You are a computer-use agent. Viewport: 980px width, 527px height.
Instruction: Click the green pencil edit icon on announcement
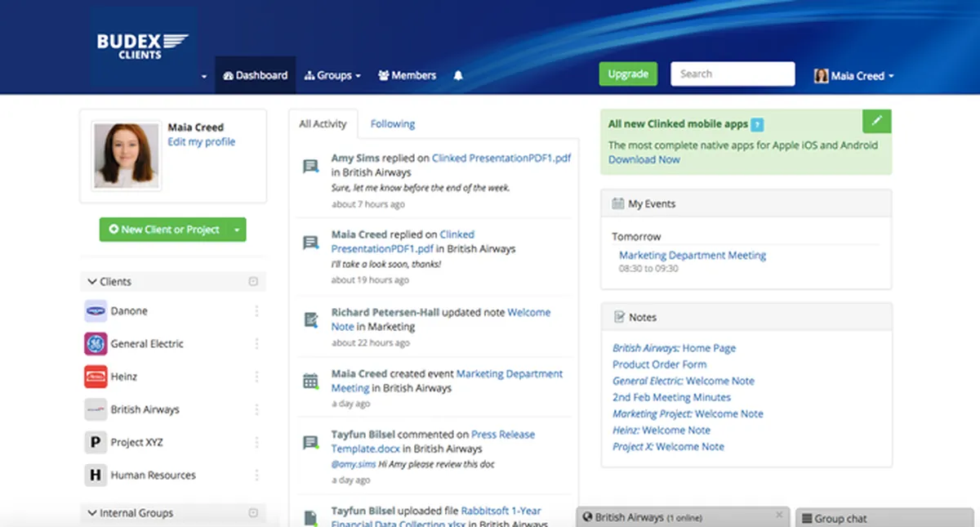pyautogui.click(x=877, y=121)
